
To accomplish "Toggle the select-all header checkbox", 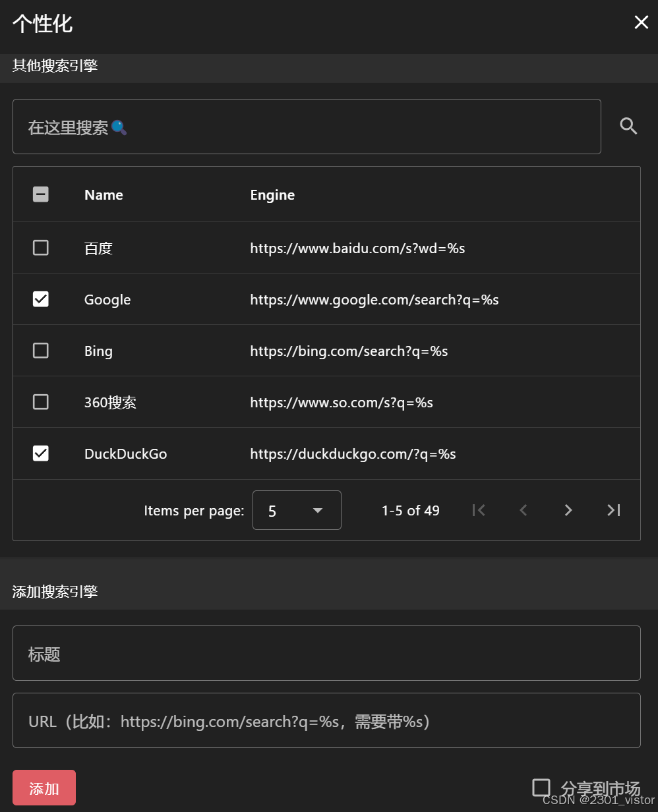I will pyautogui.click(x=41, y=194).
